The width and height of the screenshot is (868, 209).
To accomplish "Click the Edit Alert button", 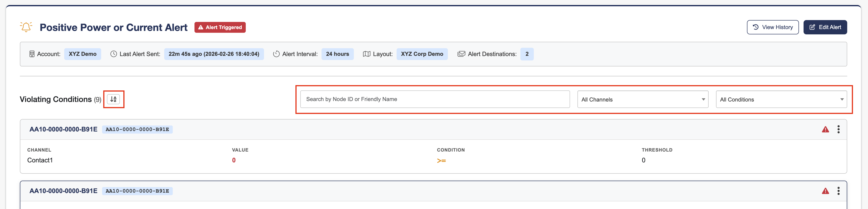I will pyautogui.click(x=825, y=27).
